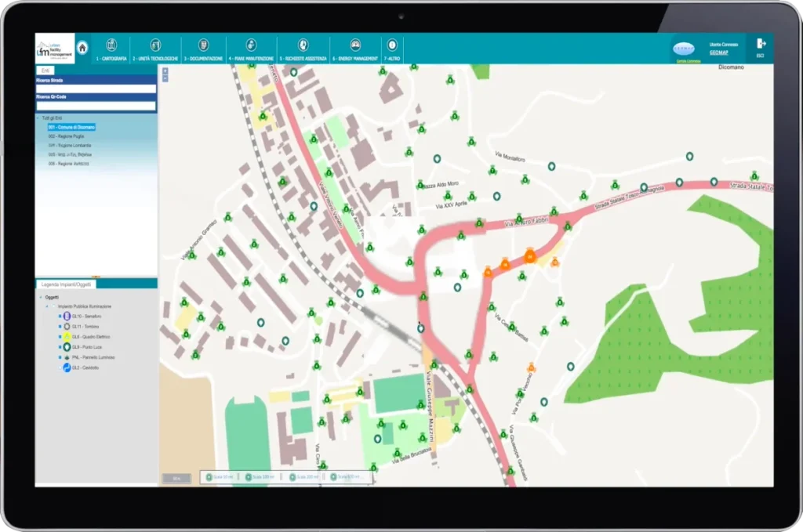Click the map zoom in plus button

165,71
